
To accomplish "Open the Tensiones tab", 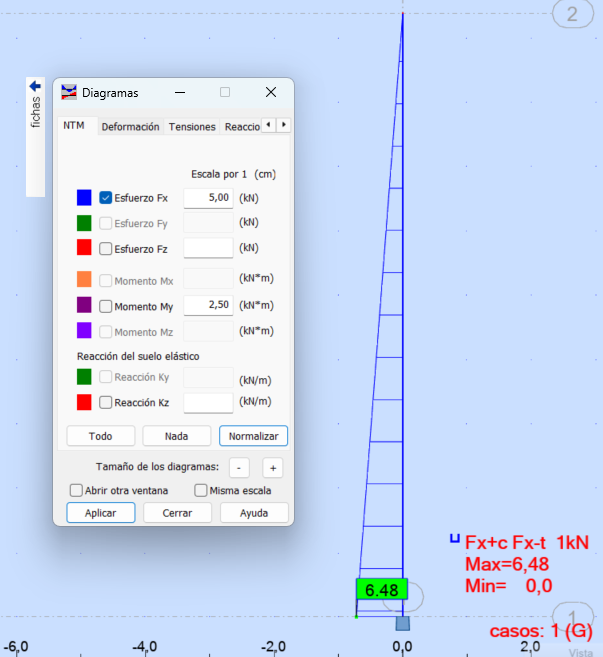I will click(192, 127).
